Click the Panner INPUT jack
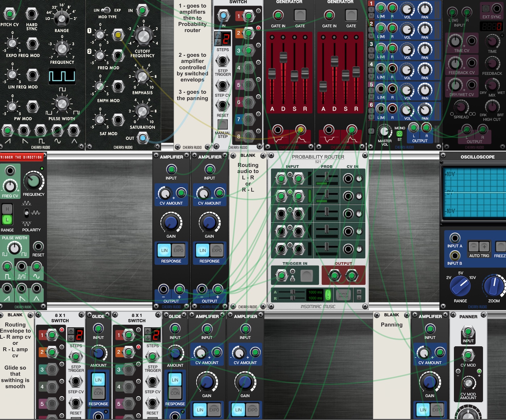The height and width of the screenshot is (420, 506). tap(468, 332)
